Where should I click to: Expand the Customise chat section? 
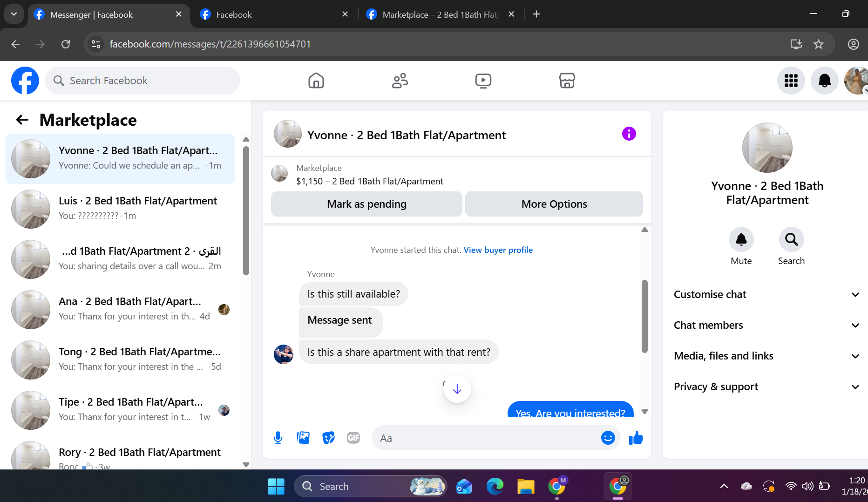point(766,294)
